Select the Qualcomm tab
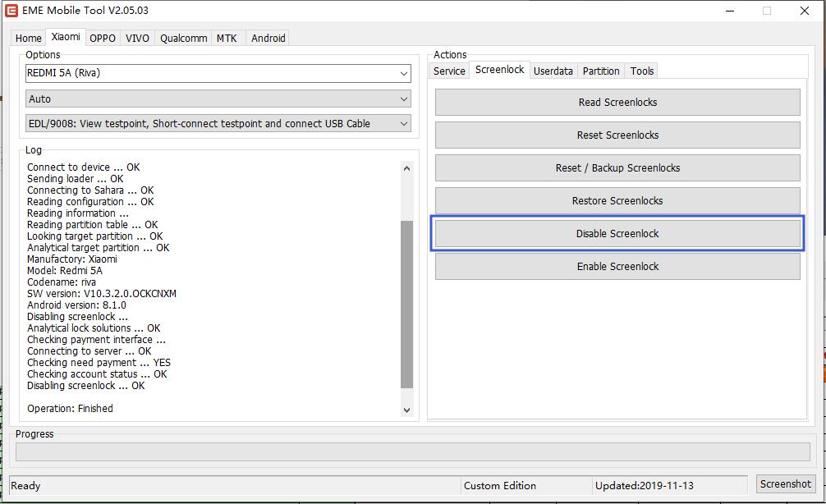The height and width of the screenshot is (504, 826). pos(183,38)
